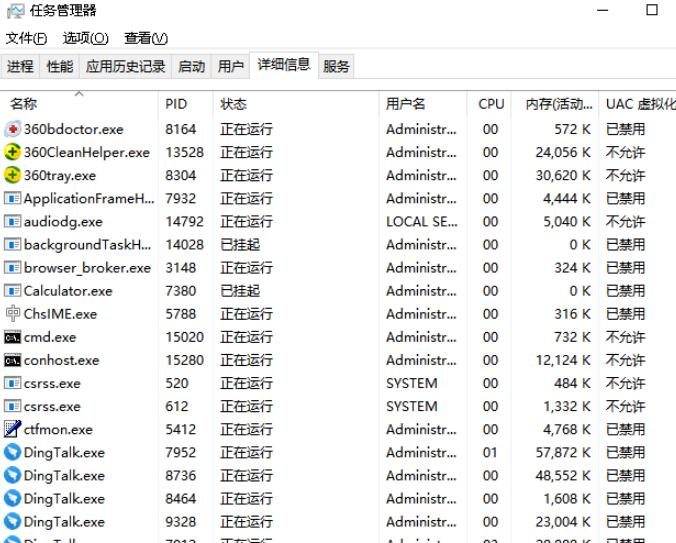
Task: Click PID 14792 cell
Action: (185, 222)
